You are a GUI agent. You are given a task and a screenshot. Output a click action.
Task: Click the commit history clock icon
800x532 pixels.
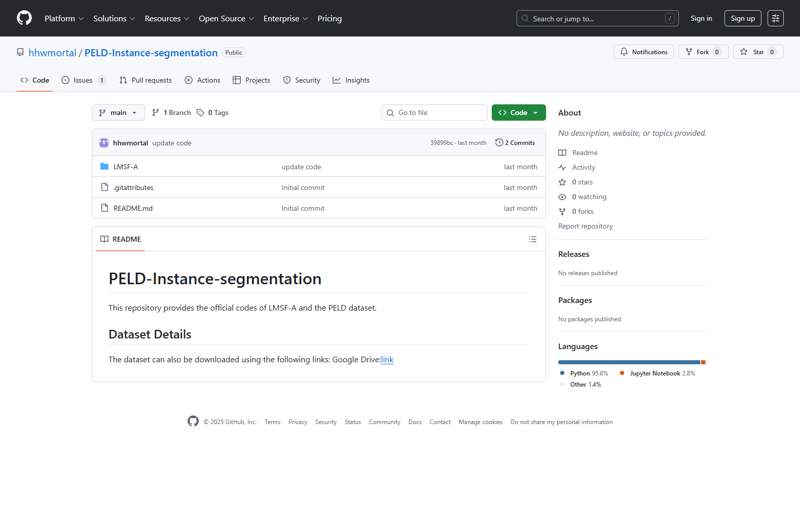pos(499,143)
